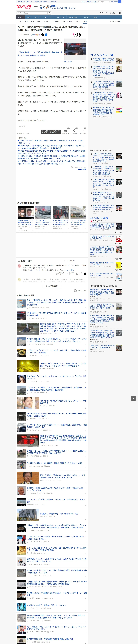Share first comment on X

click(x=85, y=274)
